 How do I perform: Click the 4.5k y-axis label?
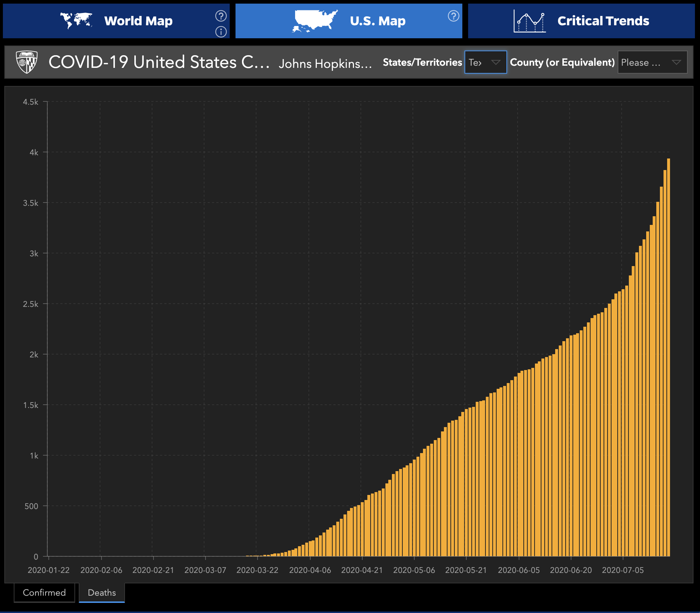tap(31, 102)
